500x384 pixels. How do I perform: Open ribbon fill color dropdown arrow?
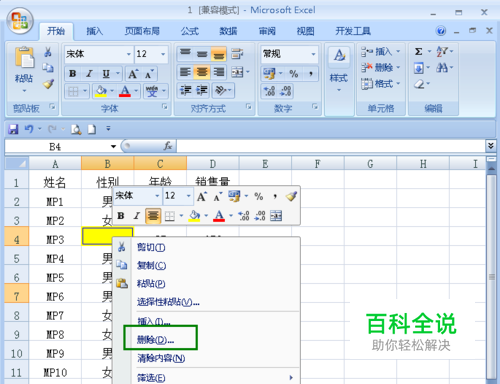112,91
